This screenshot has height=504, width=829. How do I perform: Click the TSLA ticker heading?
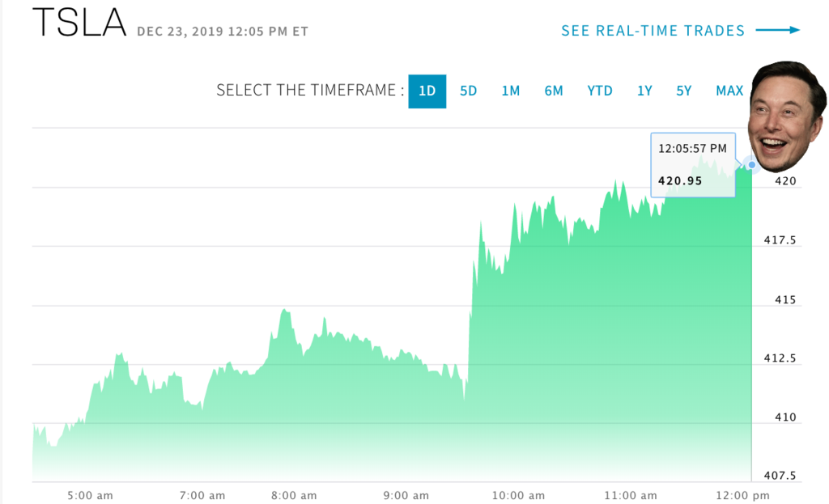click(79, 25)
